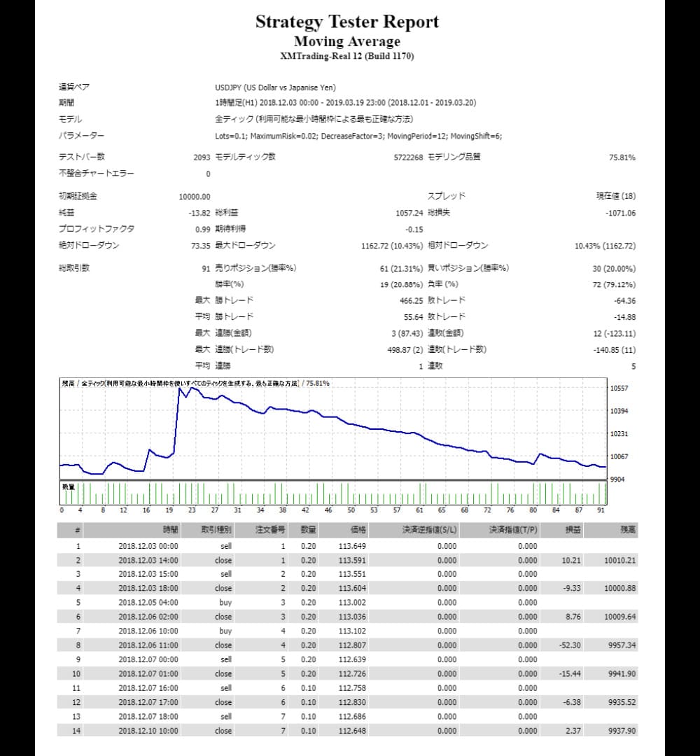This screenshot has height=756, width=700.
Task: Select the -13.82 net profit value
Action: coord(199,213)
